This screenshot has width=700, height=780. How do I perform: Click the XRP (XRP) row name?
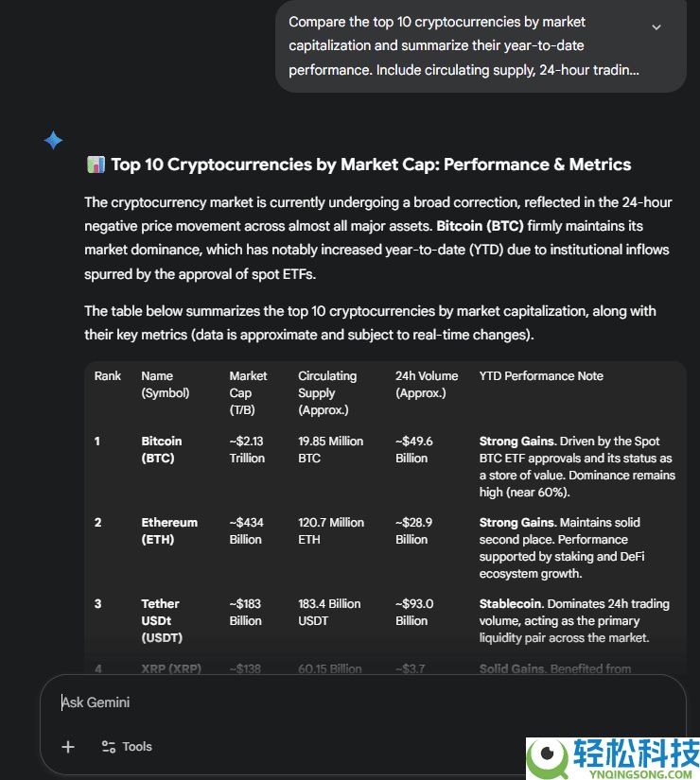[171, 668]
